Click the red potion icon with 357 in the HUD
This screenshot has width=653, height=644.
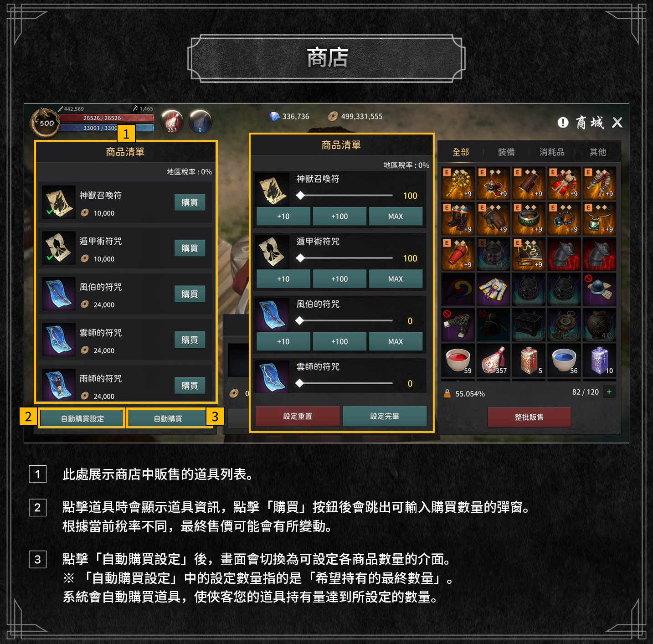(x=172, y=121)
